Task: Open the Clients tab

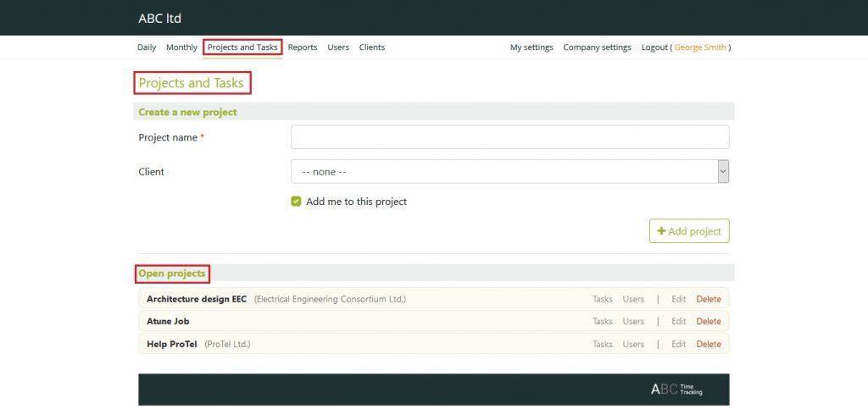Action: [x=372, y=47]
